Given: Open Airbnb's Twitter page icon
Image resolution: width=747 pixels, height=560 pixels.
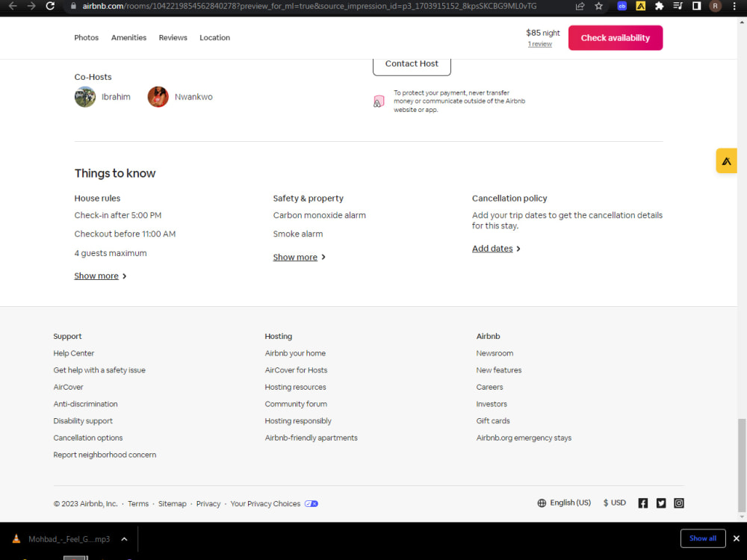Looking at the screenshot, I should pos(661,503).
